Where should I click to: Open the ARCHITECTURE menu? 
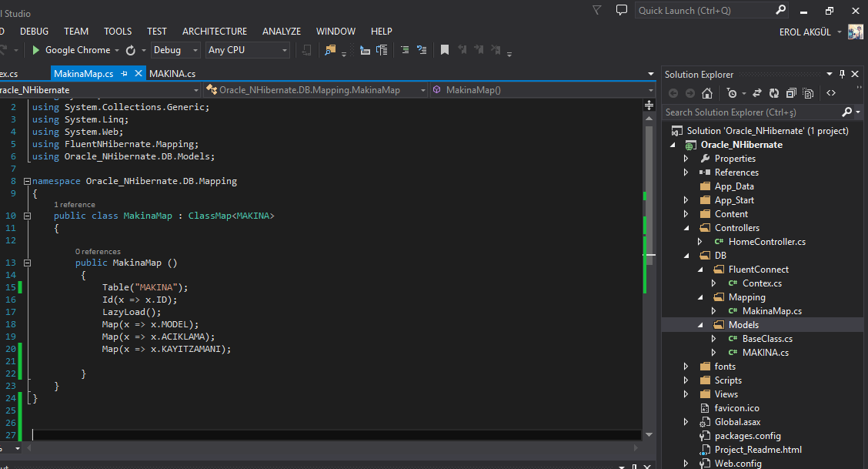coord(215,32)
